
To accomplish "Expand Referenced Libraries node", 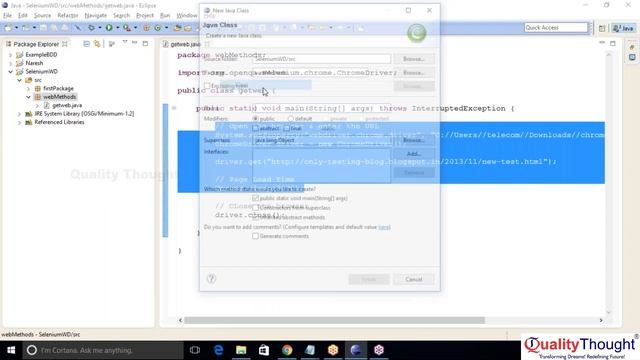I will click(x=19, y=122).
